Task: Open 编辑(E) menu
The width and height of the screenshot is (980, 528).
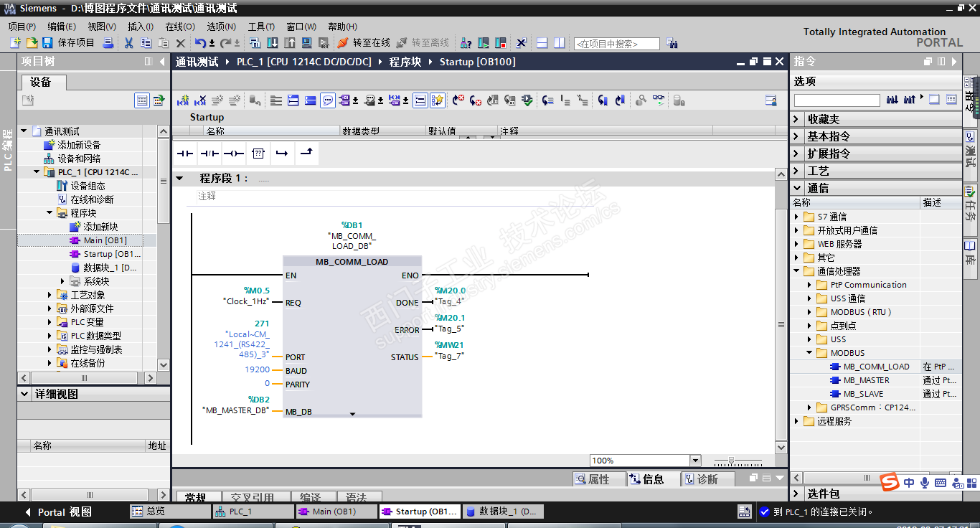Action: 62,27
